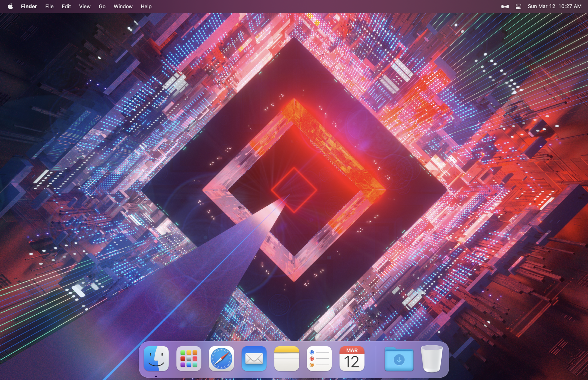The image size is (588, 380).
Task: Open Control Center in menu bar
Action: click(x=518, y=6)
